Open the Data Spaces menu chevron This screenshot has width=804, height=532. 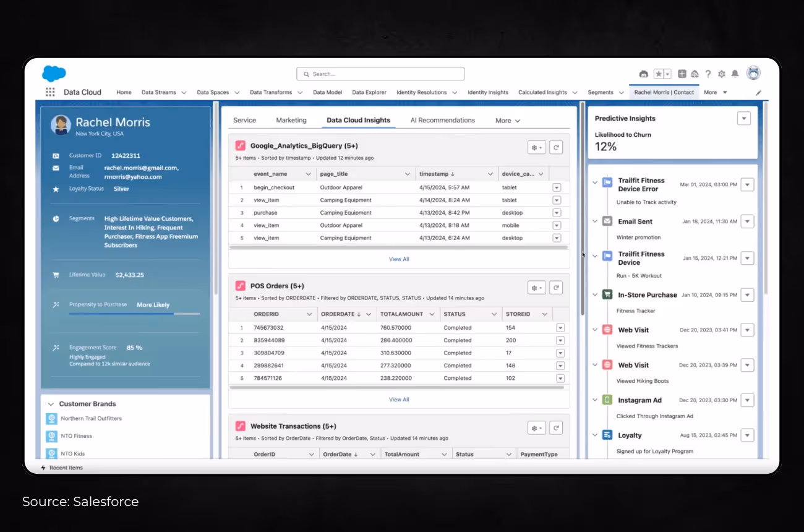coord(237,93)
